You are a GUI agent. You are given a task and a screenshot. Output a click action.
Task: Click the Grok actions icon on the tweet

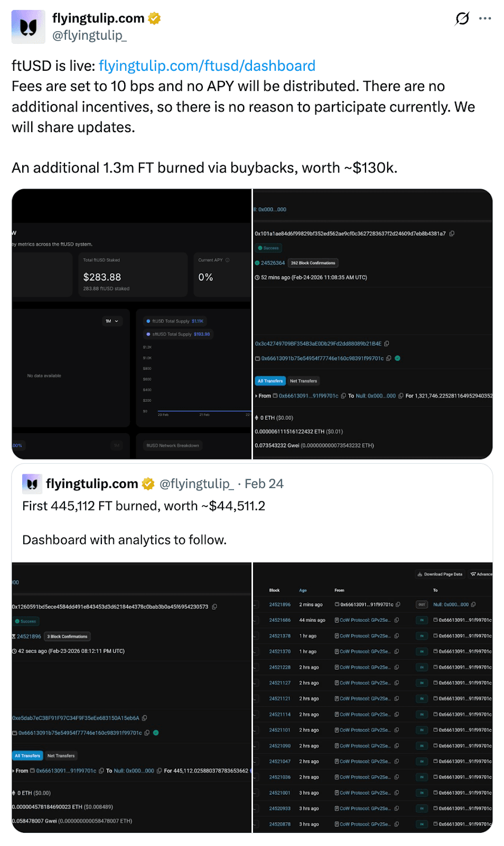click(462, 19)
